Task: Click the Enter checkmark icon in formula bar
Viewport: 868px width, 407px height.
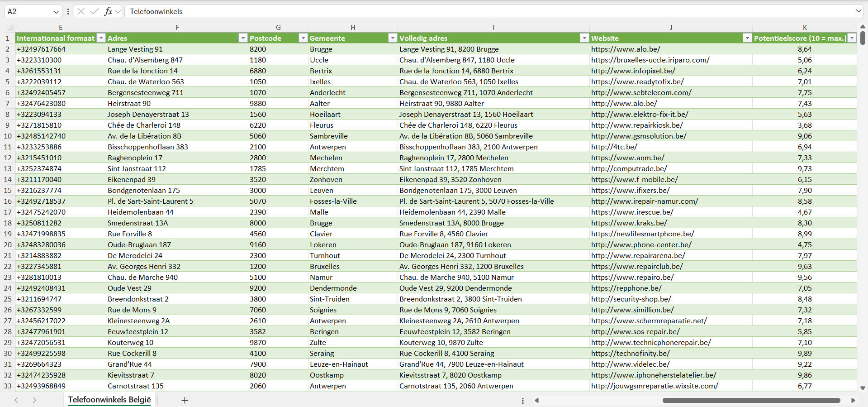Action: 95,11
